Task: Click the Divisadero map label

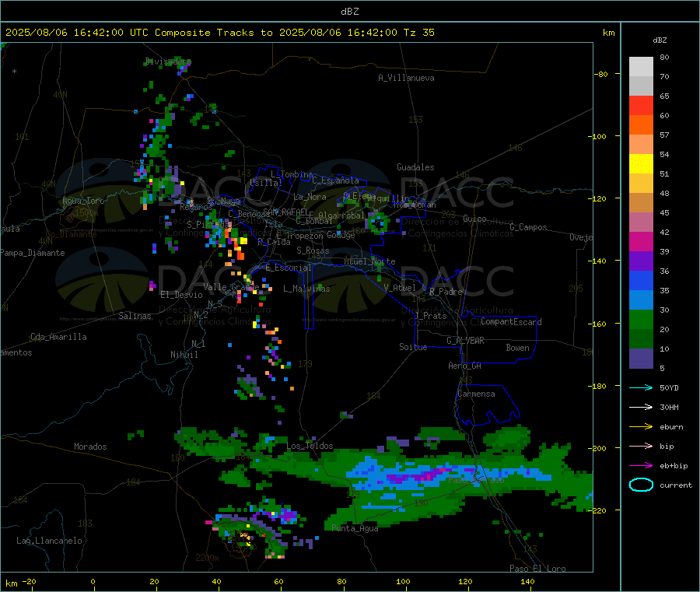Action: click(168, 61)
